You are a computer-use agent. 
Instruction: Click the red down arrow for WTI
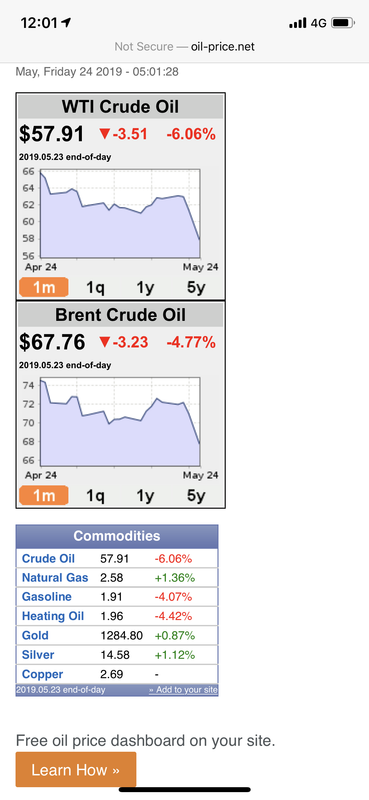coord(105,134)
